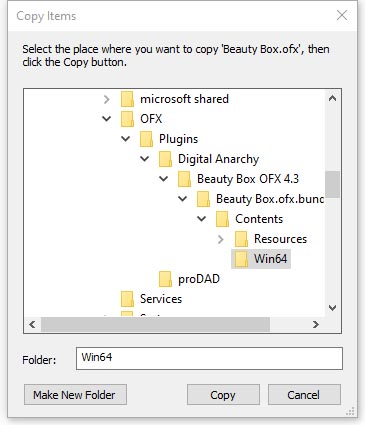Expand the Resources folder node
Viewport: 365px width, 425px height.
[x=220, y=239]
